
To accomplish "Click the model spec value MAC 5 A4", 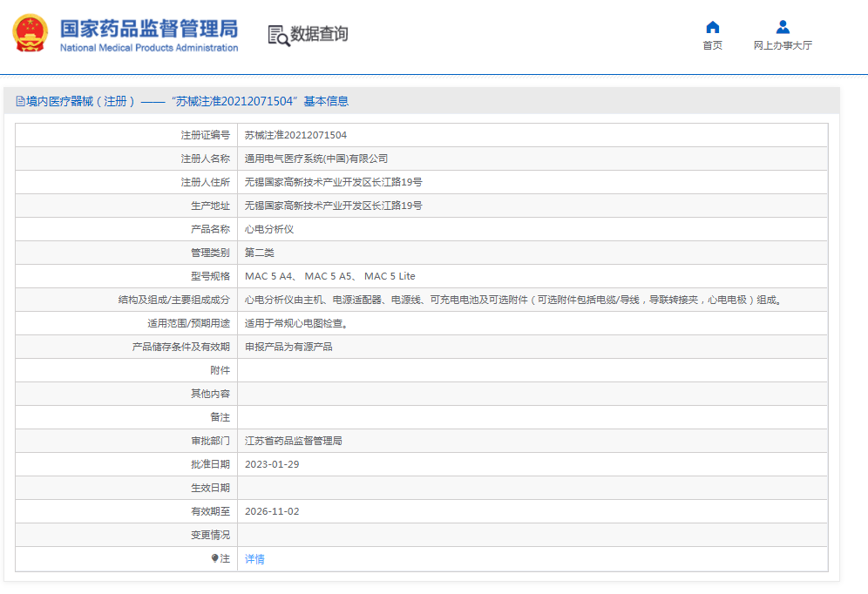I will (x=269, y=276).
